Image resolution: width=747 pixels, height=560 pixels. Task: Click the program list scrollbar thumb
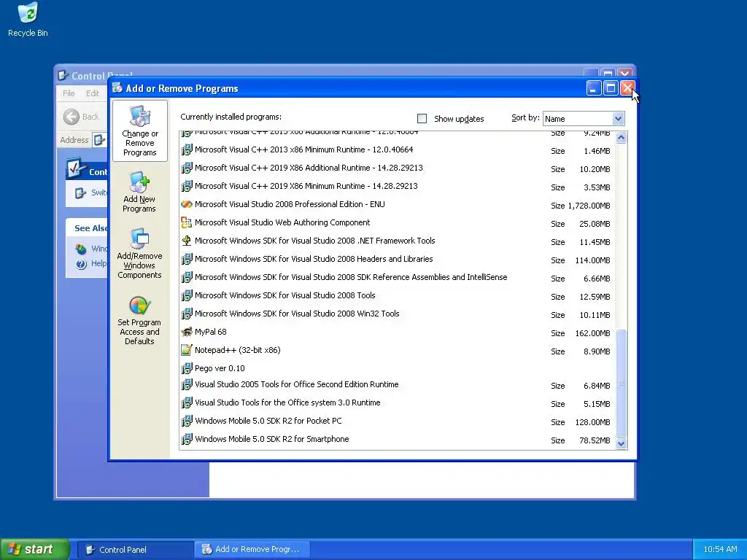[x=621, y=382]
